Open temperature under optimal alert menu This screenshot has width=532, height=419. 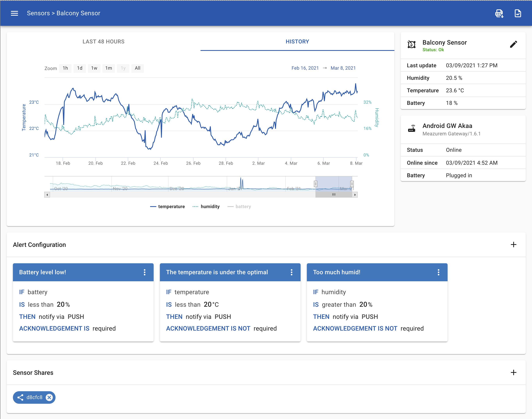point(291,272)
